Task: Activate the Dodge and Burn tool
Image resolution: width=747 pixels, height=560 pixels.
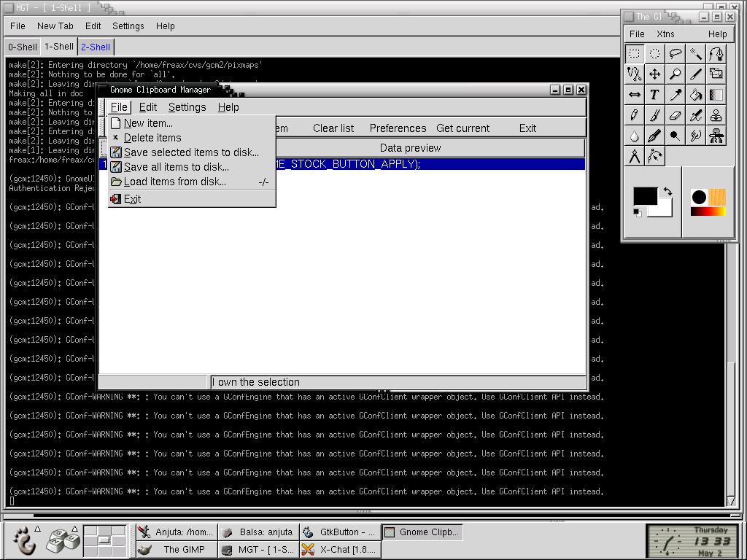Action: [675, 135]
